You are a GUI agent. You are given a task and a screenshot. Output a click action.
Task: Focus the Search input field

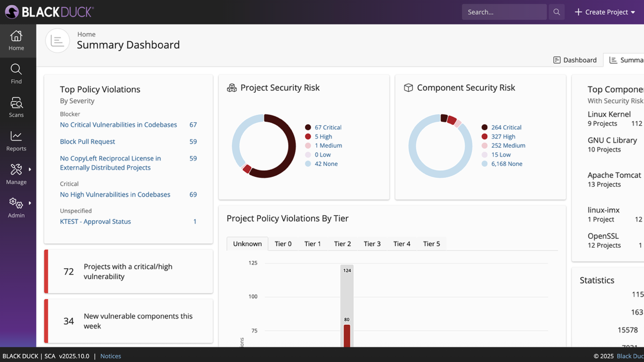point(504,12)
